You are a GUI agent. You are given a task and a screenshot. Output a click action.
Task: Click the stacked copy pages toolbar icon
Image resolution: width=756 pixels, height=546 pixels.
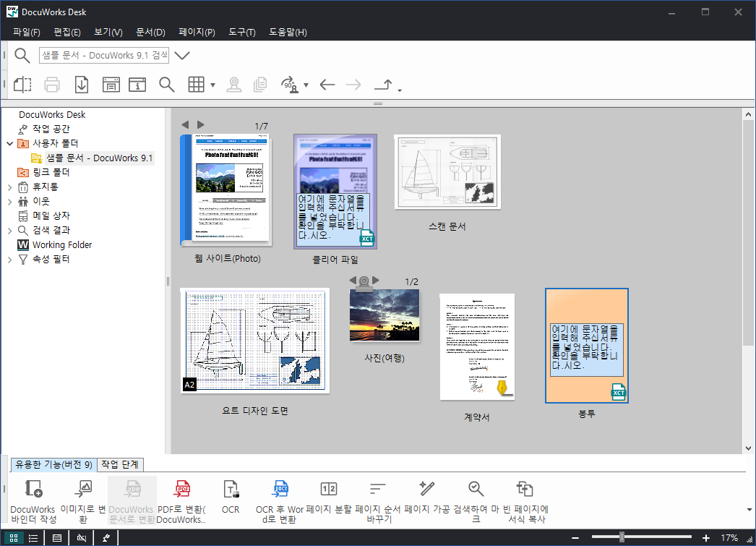click(260, 85)
